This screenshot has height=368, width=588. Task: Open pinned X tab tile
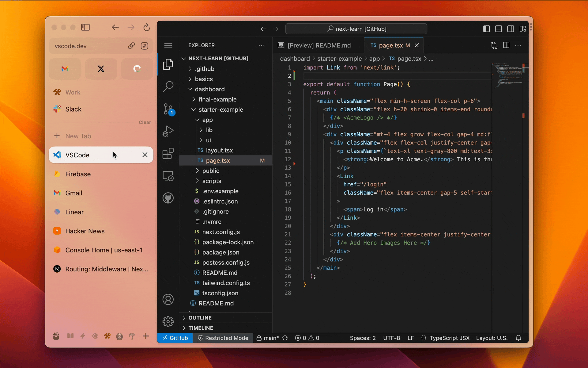(101, 69)
